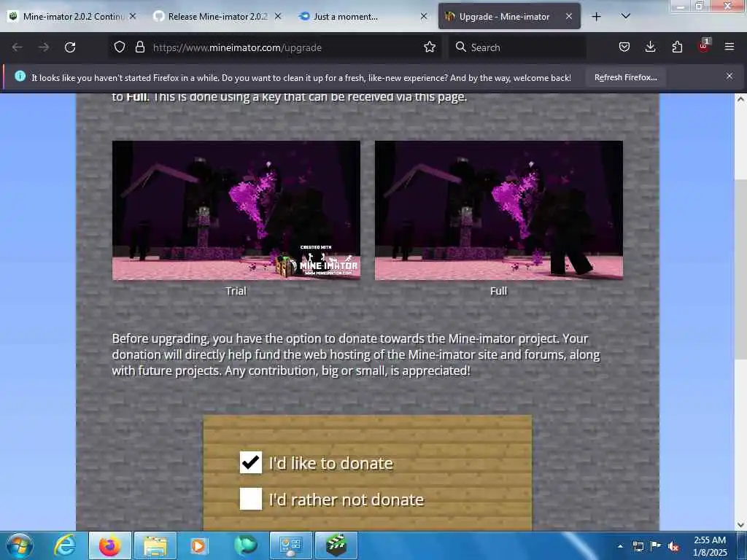Open the Downloads panel
Viewport: 747px width, 560px height.
(650, 47)
